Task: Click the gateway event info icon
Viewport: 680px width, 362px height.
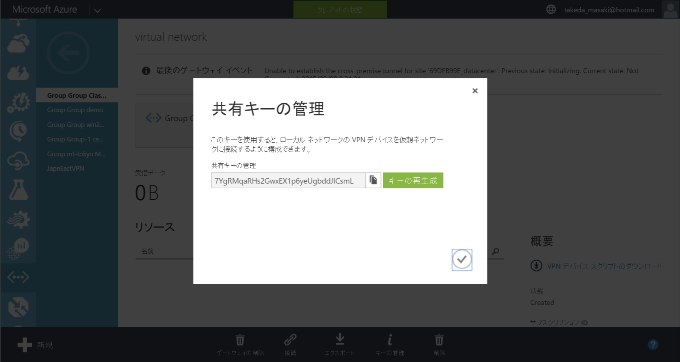Action: pyautogui.click(x=146, y=71)
